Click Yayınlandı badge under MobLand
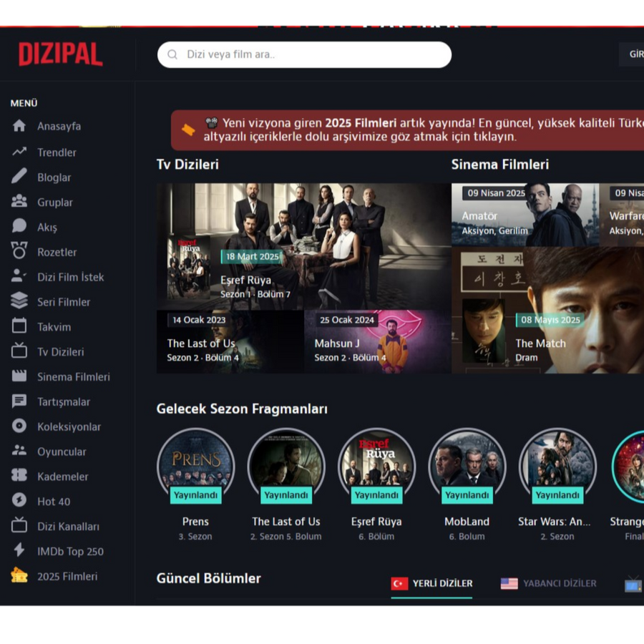 pyautogui.click(x=467, y=495)
